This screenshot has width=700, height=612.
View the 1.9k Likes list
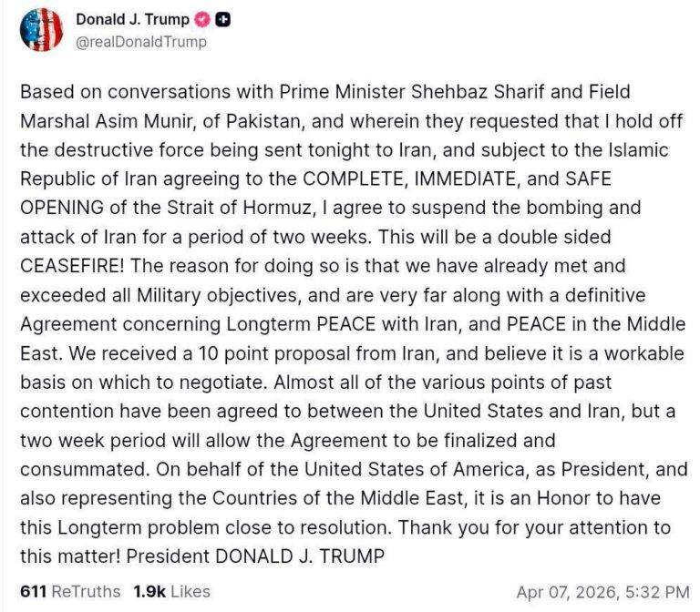171,591
